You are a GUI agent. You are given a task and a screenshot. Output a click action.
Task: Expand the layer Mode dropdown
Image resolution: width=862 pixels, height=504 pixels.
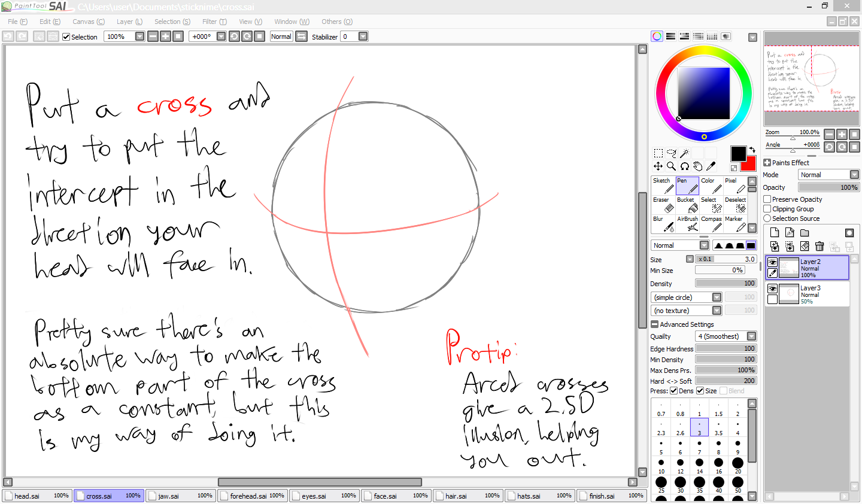pos(854,175)
